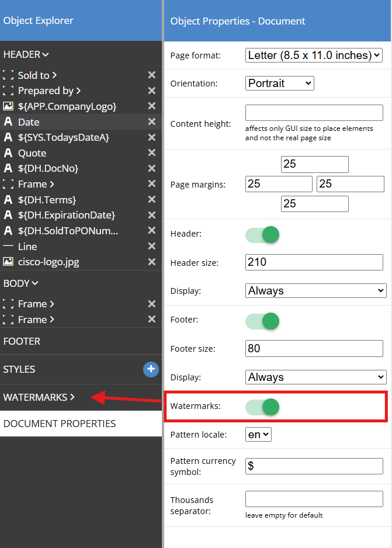Click the X next to cisco-logo.jpg

pos(151,262)
